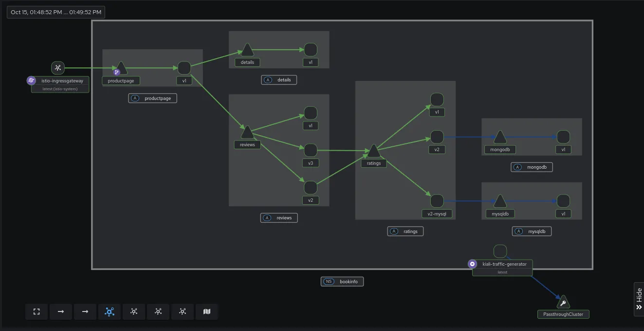Click the reviews app box label
The width and height of the screenshot is (644, 331).
coord(279,217)
